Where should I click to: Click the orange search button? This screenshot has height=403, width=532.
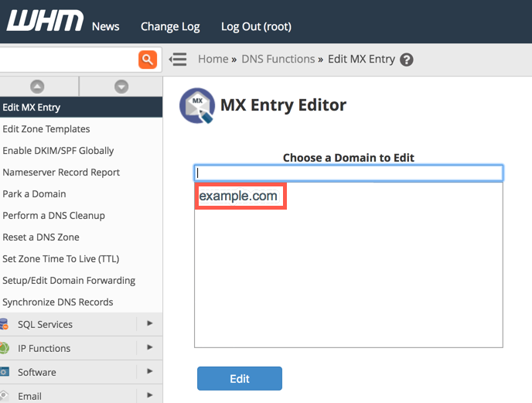[148, 60]
